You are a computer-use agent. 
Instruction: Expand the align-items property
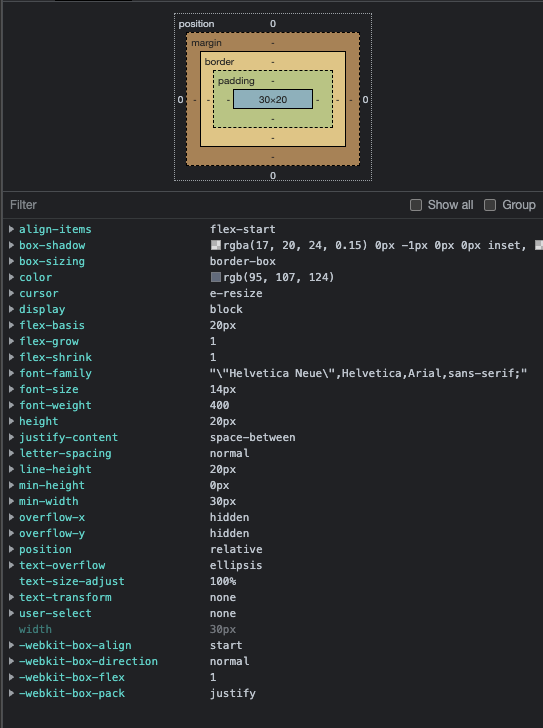(x=11, y=229)
